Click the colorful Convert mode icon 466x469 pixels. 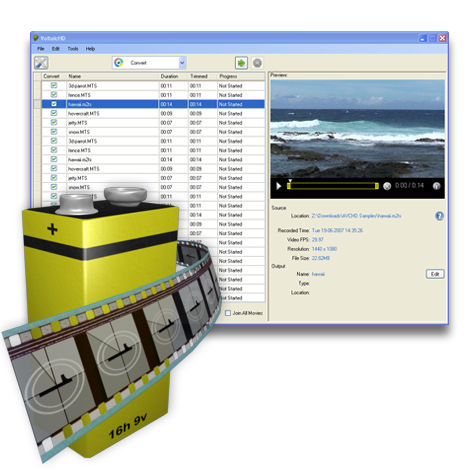click(119, 63)
